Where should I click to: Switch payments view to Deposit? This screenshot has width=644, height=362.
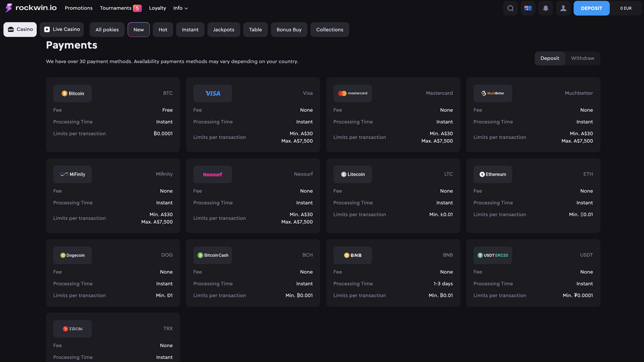(550, 58)
